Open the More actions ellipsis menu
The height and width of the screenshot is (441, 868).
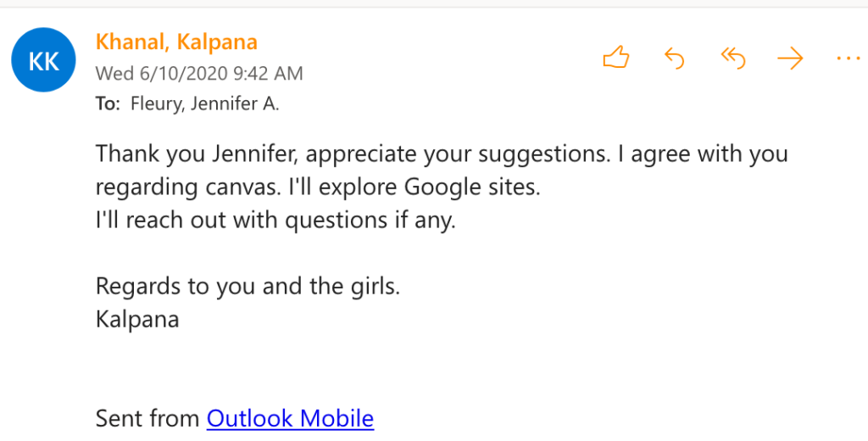point(848,58)
